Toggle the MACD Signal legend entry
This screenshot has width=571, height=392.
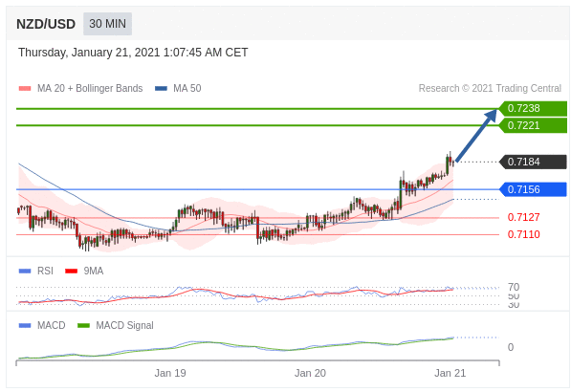[116, 325]
